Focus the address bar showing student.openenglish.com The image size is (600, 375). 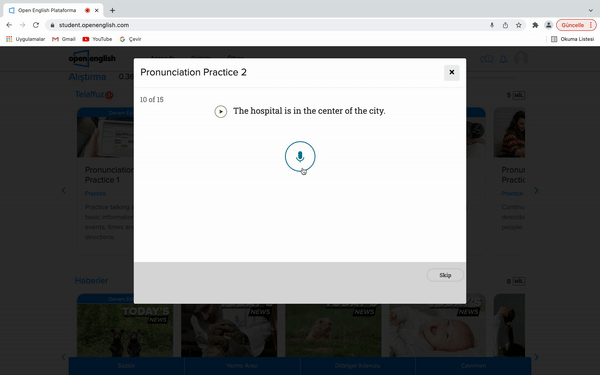click(268, 25)
